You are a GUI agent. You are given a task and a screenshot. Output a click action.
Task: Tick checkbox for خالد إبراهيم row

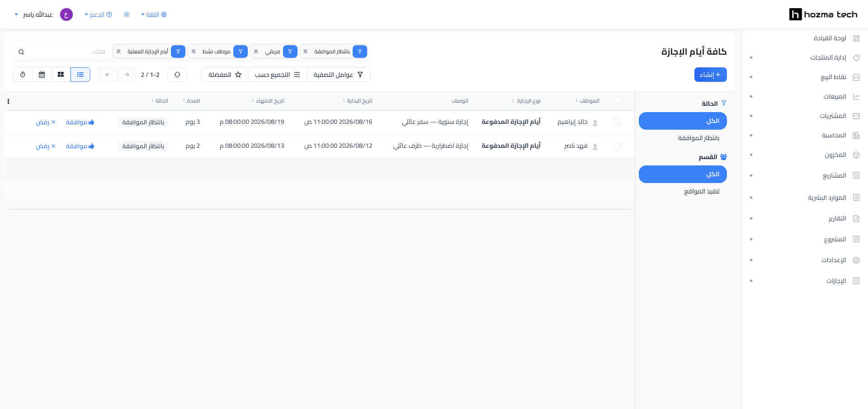click(x=618, y=122)
